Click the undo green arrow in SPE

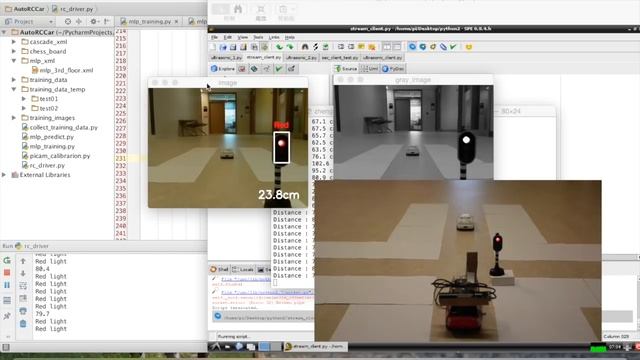tap(279, 47)
